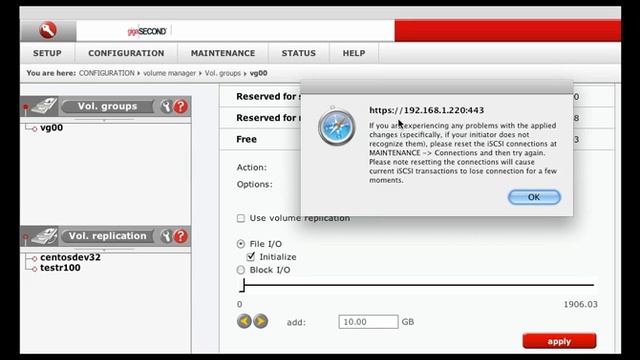Viewport: 640px width, 360px height.
Task: Click the gigaSECOND logo
Action: 147,31
